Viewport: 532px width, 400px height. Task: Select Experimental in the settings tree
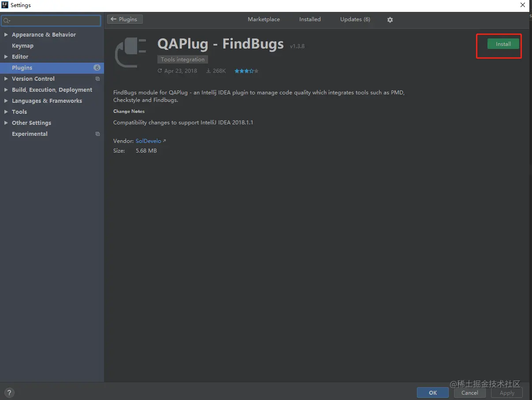coord(30,134)
